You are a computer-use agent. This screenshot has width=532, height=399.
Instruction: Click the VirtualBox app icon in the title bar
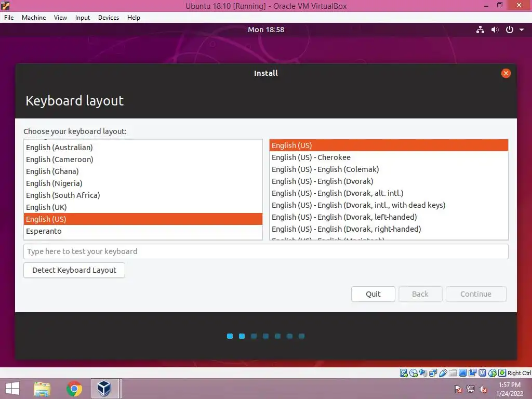[x=5, y=5]
